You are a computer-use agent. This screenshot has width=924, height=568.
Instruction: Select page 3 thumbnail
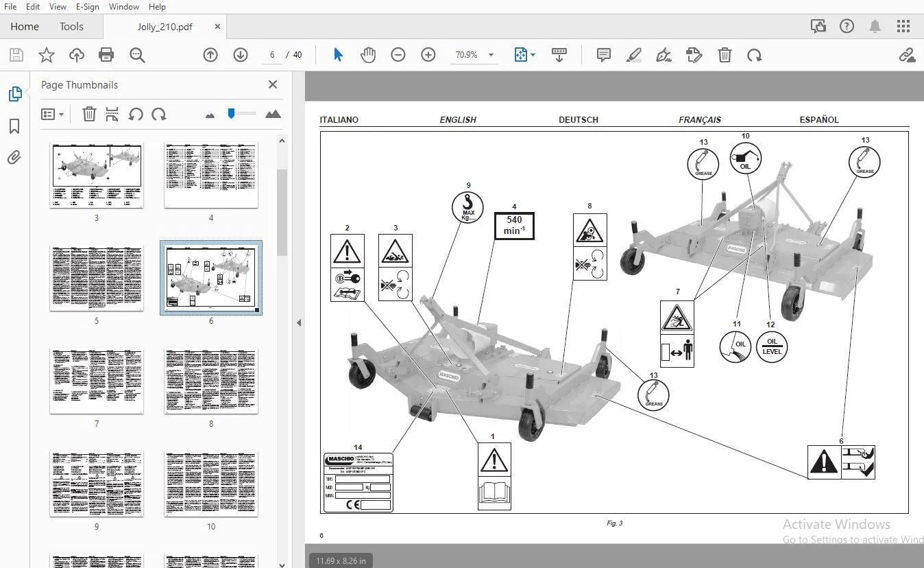pos(97,175)
